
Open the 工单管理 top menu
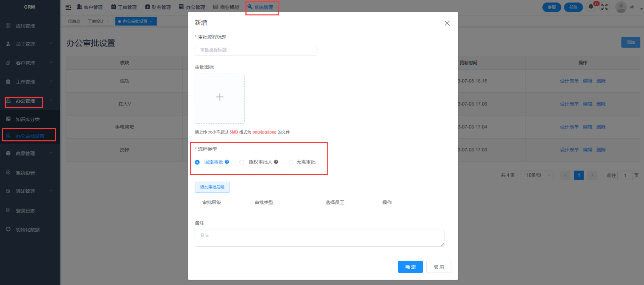click(124, 7)
